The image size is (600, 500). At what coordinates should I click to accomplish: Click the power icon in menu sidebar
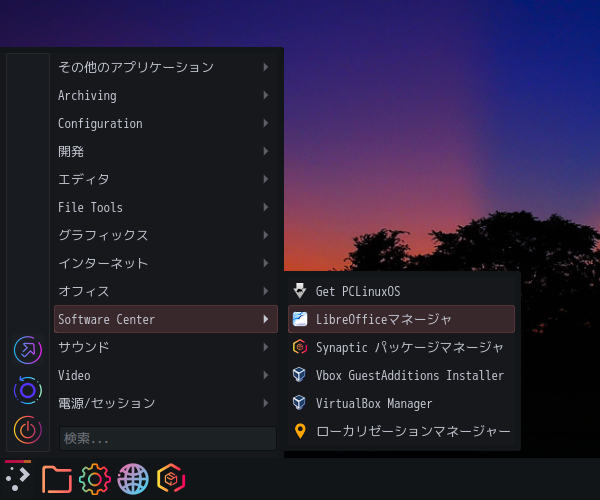click(28, 430)
